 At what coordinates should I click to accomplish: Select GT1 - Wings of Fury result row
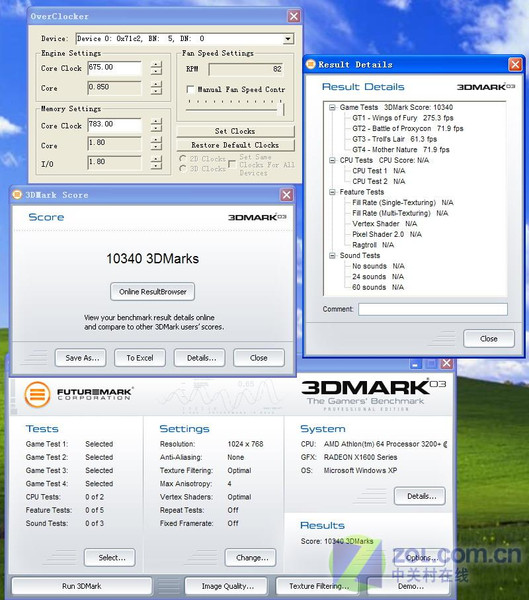point(403,118)
